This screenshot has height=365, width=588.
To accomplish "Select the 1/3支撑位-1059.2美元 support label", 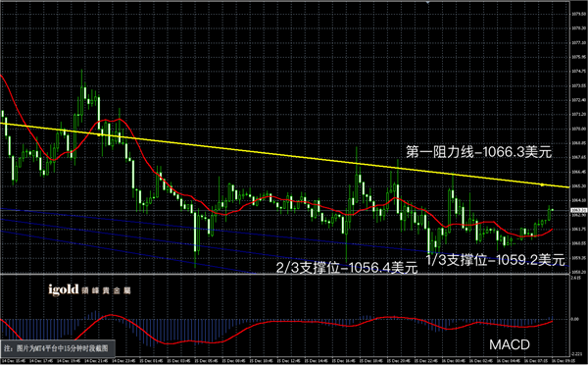I will (495, 259).
